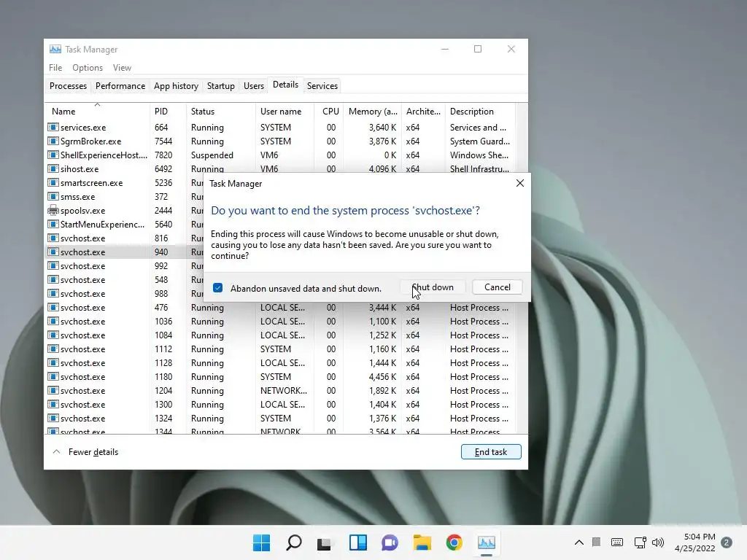Sort by the Name column header
The width and height of the screenshot is (747, 560).
point(97,112)
